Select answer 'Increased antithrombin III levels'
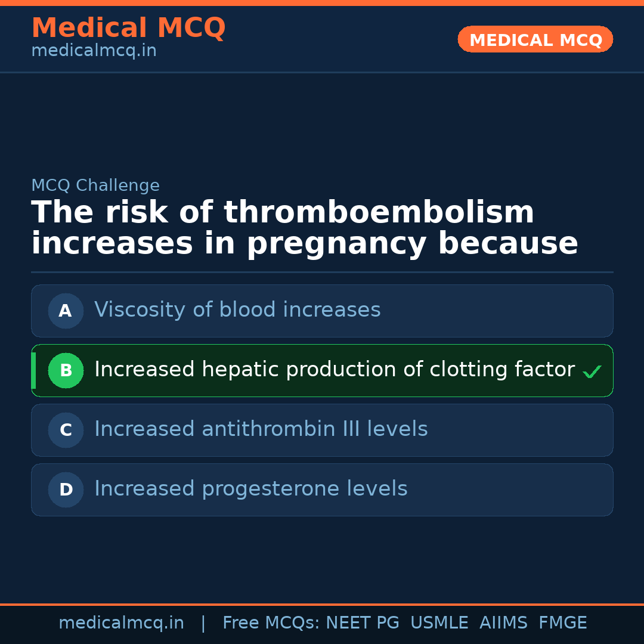The width and height of the screenshot is (644, 644). [x=261, y=429]
